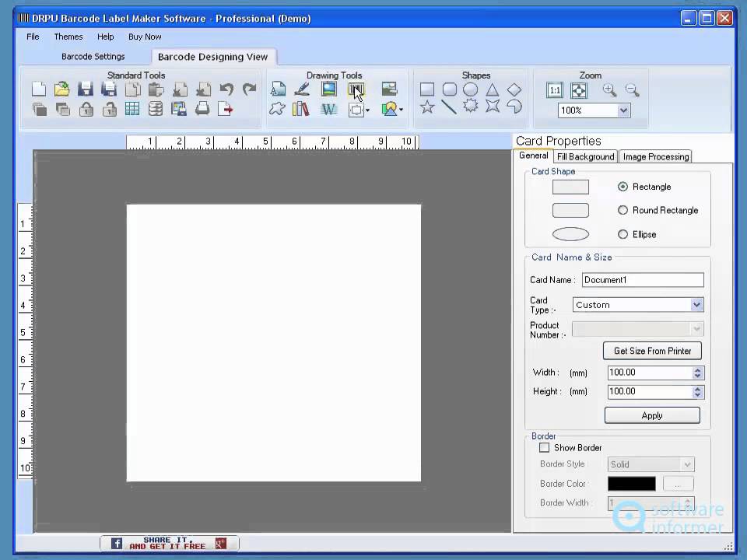Increase the card Width with up arrow

click(697, 369)
